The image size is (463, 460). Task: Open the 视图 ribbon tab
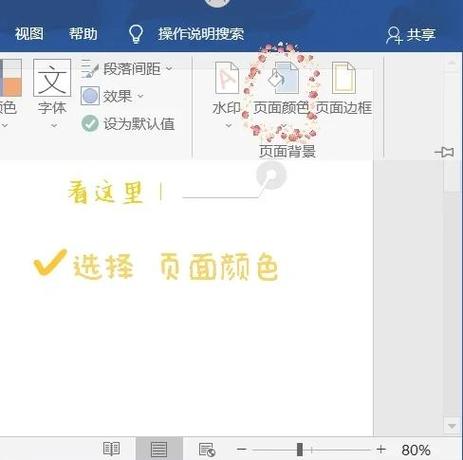point(29,34)
